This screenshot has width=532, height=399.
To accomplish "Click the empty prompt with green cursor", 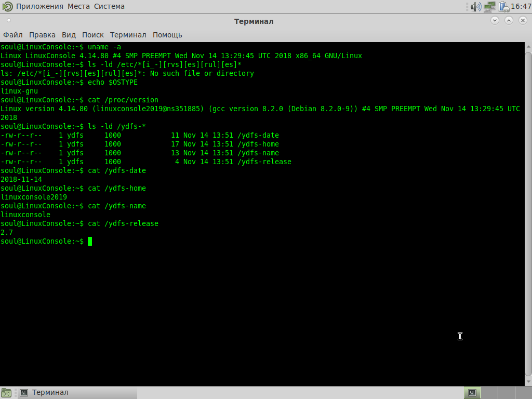I will pos(46,241).
